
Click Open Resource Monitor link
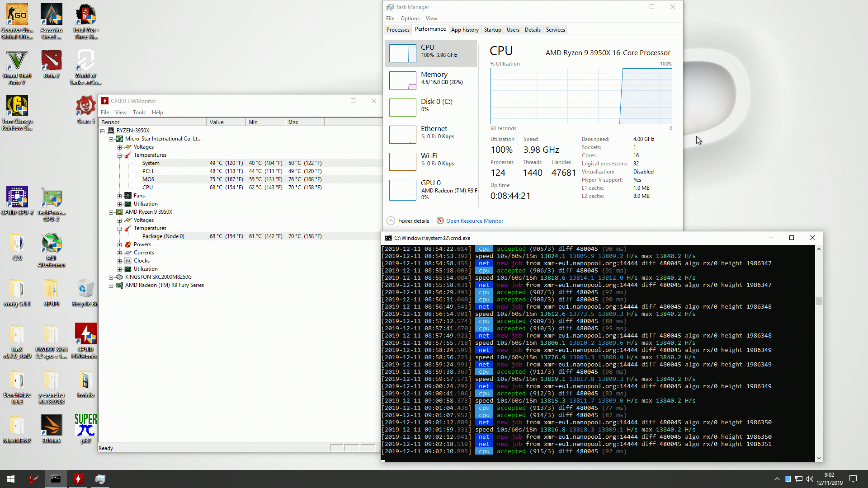[475, 221]
